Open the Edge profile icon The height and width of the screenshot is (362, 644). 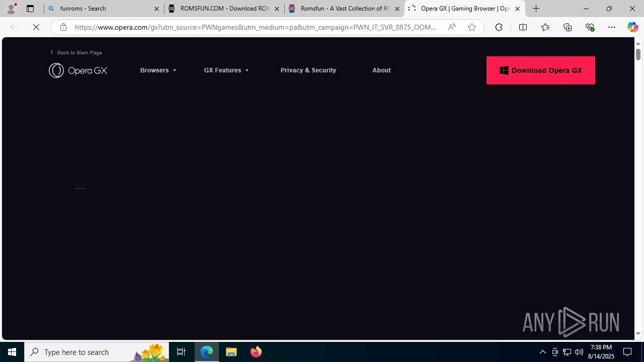(x=11, y=8)
